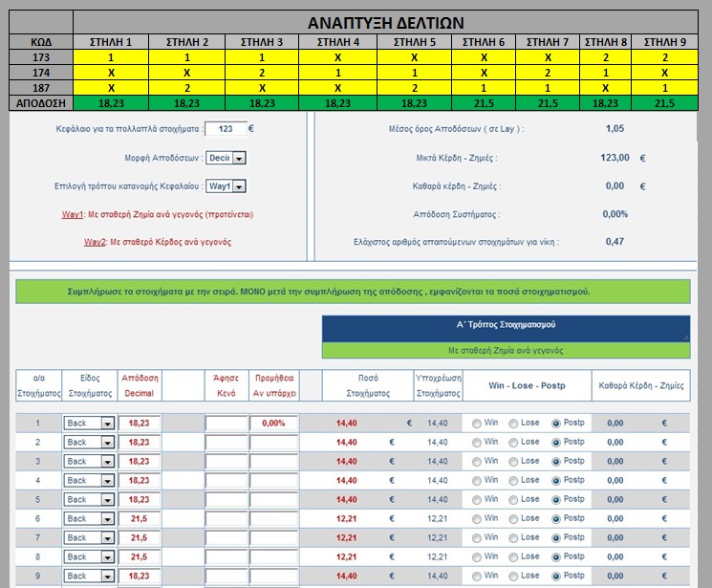This screenshot has height=588, width=712.
Task: Click the ΑΝΑΠΤΥΞΗ ΔΕΛΤΙΩΝ title
Action: [x=385, y=23]
